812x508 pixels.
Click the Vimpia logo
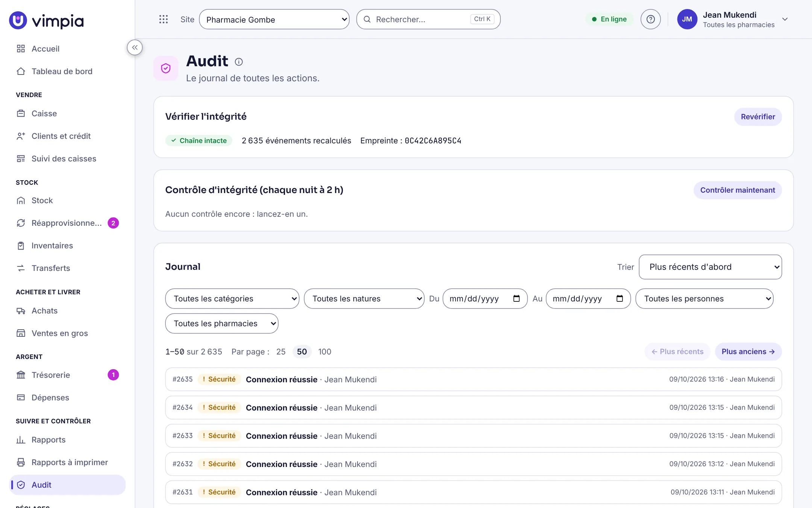(x=47, y=20)
